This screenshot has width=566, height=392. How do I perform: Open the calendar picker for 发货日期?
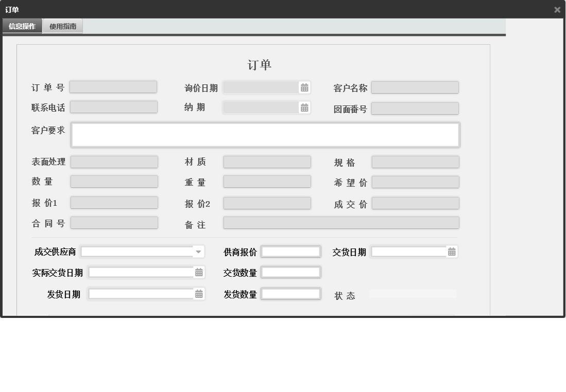pyautogui.click(x=198, y=293)
